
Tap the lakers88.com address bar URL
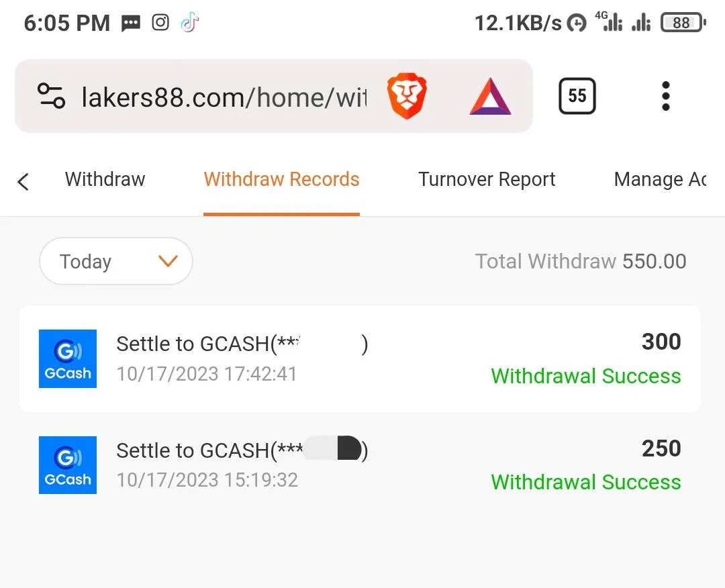click(224, 97)
